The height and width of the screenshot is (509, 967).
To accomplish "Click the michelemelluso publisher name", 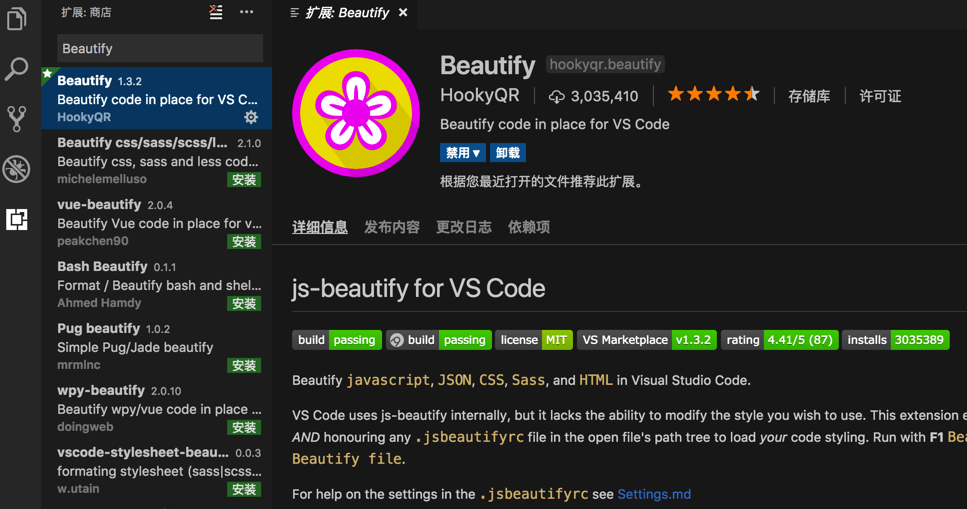I will coord(102,179).
